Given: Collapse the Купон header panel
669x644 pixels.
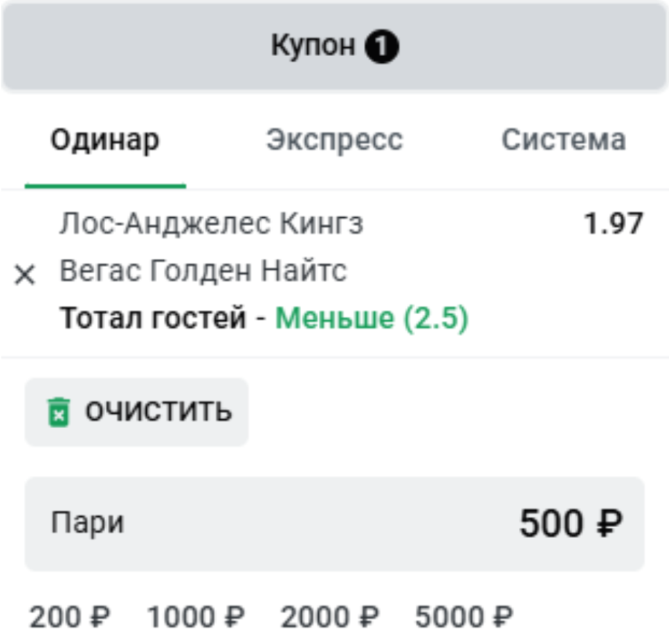Looking at the screenshot, I should 335,46.
